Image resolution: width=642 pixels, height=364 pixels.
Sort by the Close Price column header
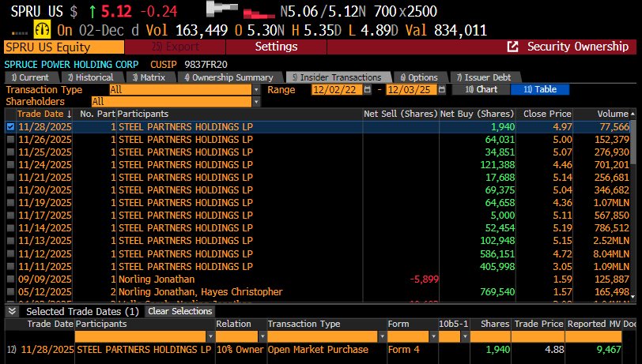544,114
